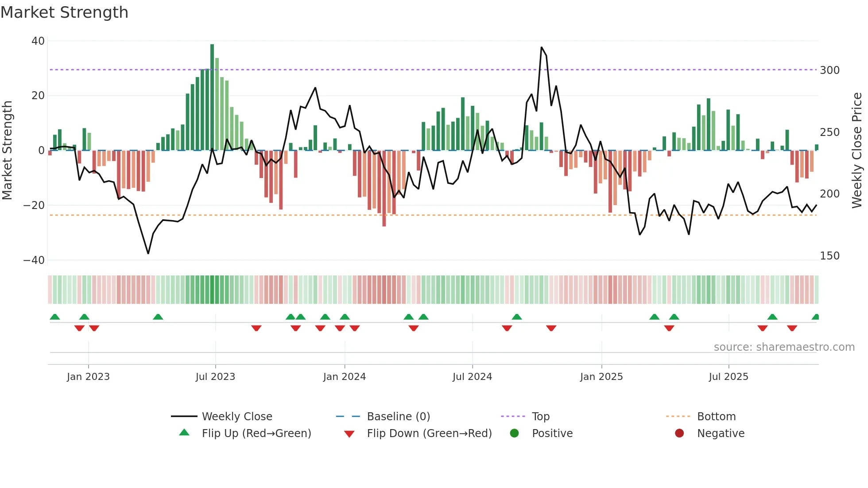868x488 pixels.
Task: Click the Market Strength y-axis title
Action: tap(8, 151)
